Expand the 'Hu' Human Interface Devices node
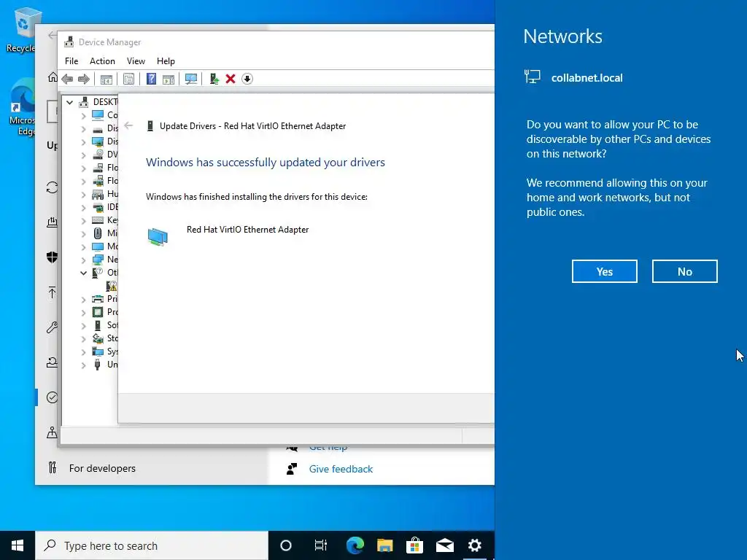 pos(83,194)
